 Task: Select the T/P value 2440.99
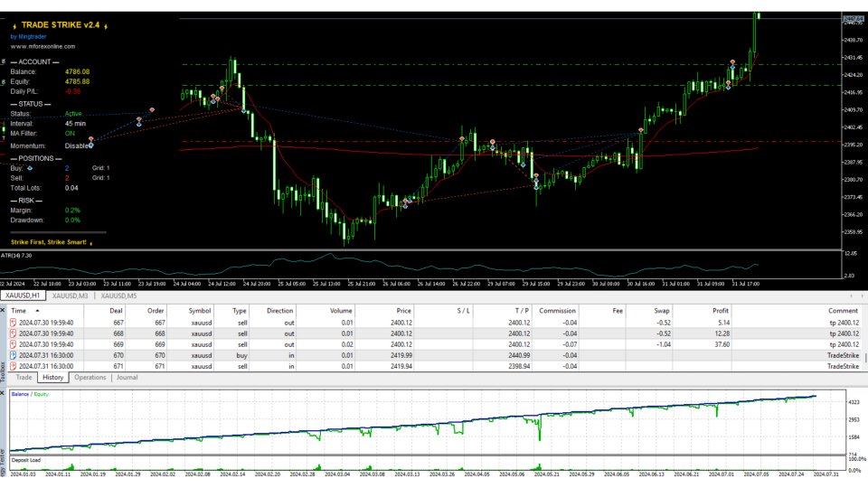519,355
